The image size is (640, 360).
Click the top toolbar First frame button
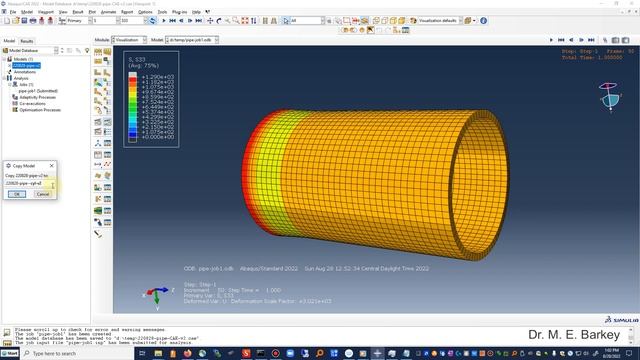[x=172, y=20]
